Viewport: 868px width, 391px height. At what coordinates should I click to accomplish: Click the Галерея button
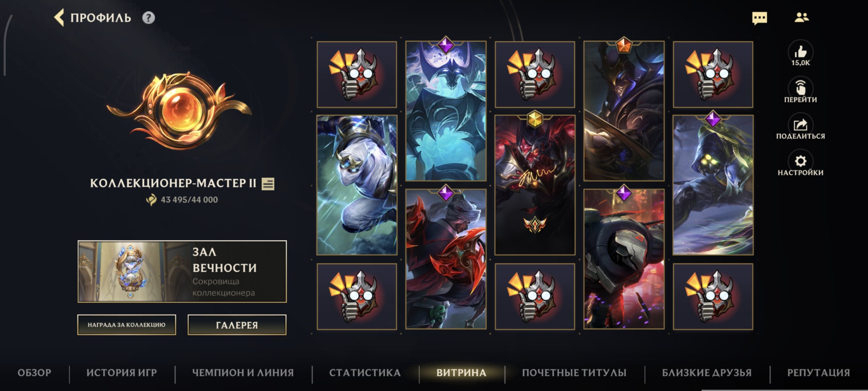coord(237,325)
